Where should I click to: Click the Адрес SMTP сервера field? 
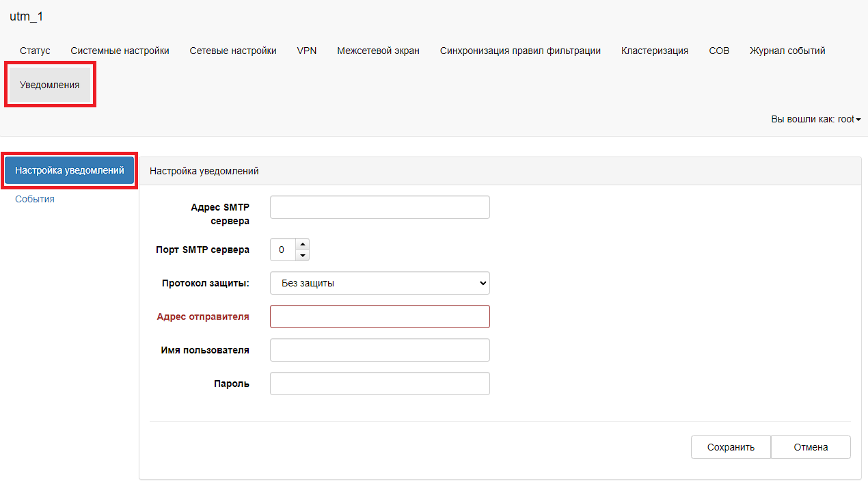pyautogui.click(x=379, y=207)
